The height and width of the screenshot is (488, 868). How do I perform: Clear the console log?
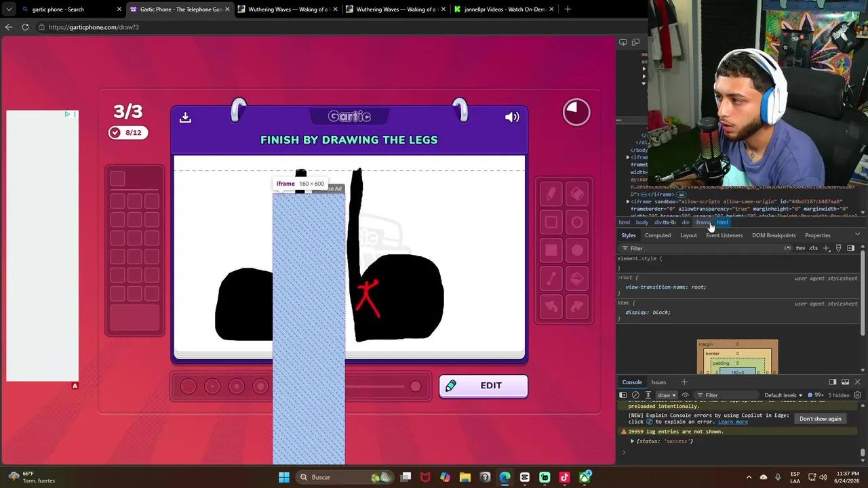click(635, 395)
